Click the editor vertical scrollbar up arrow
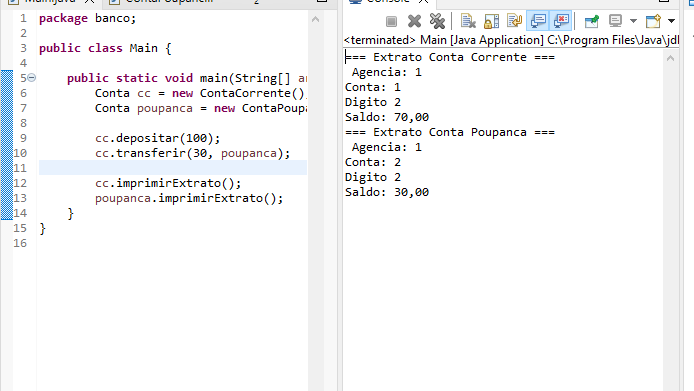 315,19
